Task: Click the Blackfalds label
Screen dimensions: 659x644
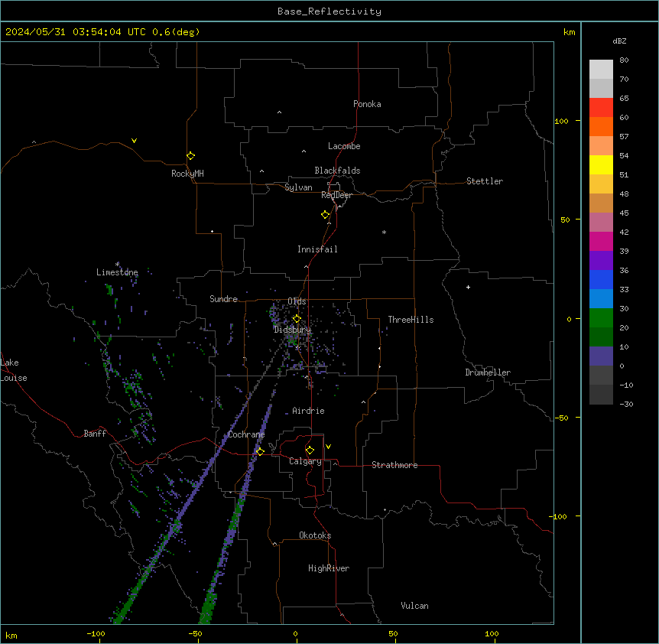Action: point(337,171)
